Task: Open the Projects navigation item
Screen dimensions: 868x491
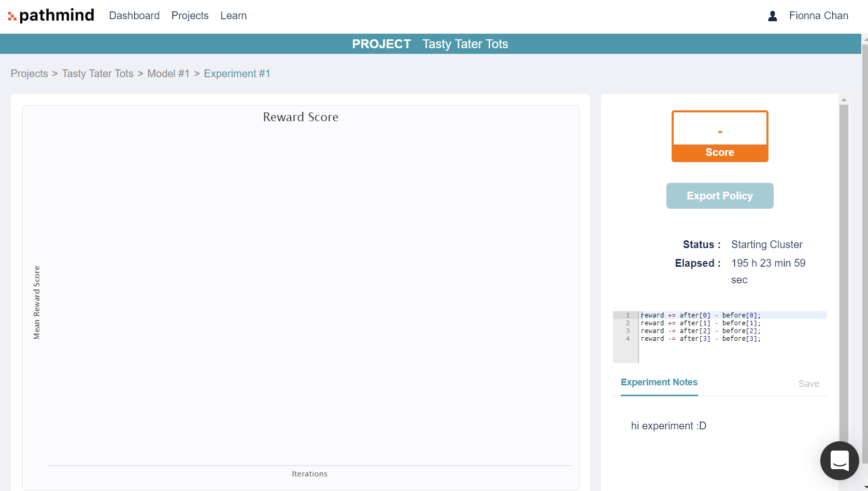Action: (190, 16)
